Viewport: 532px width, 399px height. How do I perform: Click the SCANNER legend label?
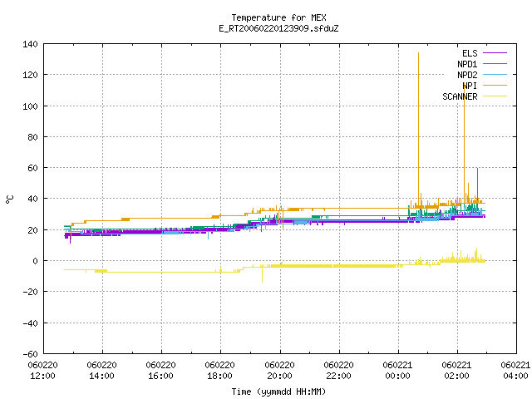pos(460,96)
